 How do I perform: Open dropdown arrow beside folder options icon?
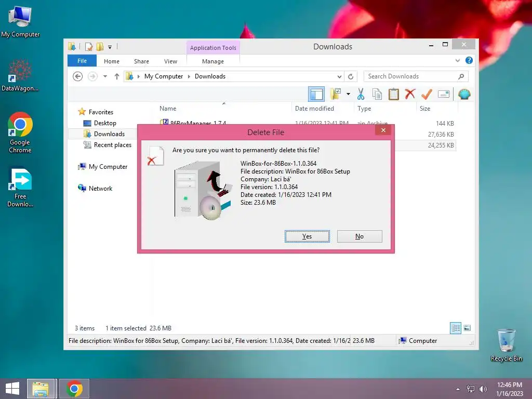348,94
